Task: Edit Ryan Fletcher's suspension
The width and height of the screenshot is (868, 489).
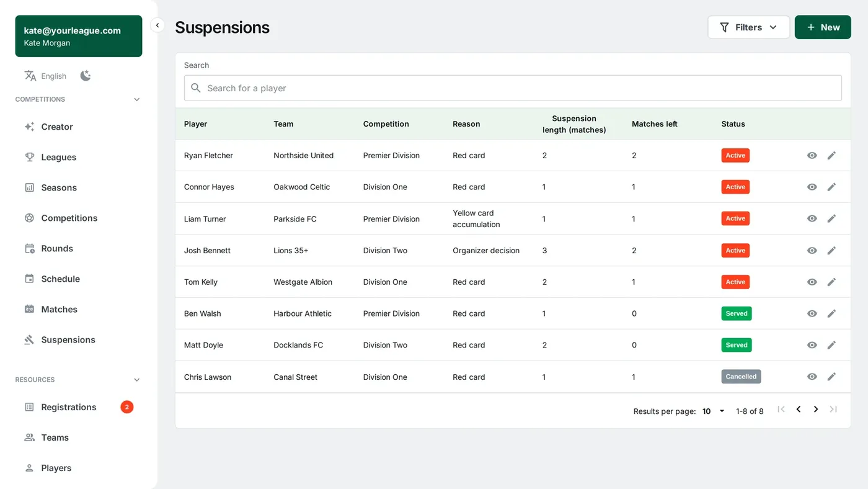Action: [x=831, y=155]
